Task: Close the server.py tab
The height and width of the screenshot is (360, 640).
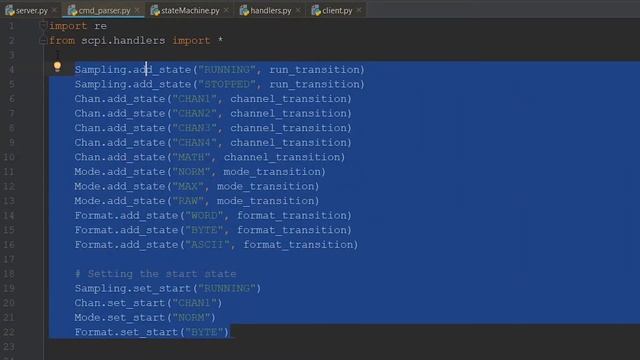Action: 54,10
